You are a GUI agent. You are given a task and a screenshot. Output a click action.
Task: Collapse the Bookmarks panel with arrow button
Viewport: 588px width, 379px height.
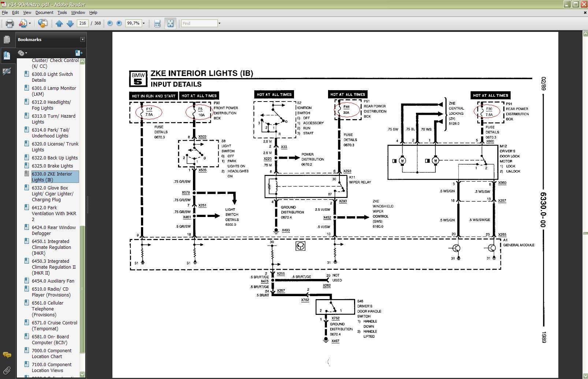[82, 40]
